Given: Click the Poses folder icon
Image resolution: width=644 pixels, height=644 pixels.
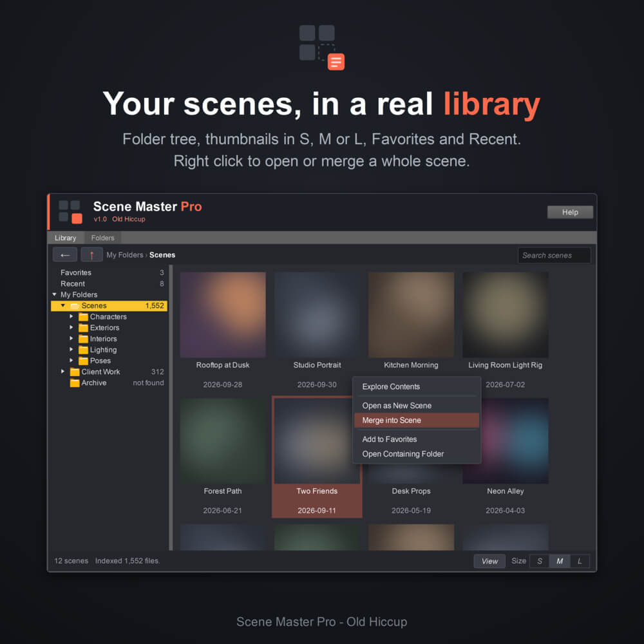Looking at the screenshot, I should click(83, 361).
